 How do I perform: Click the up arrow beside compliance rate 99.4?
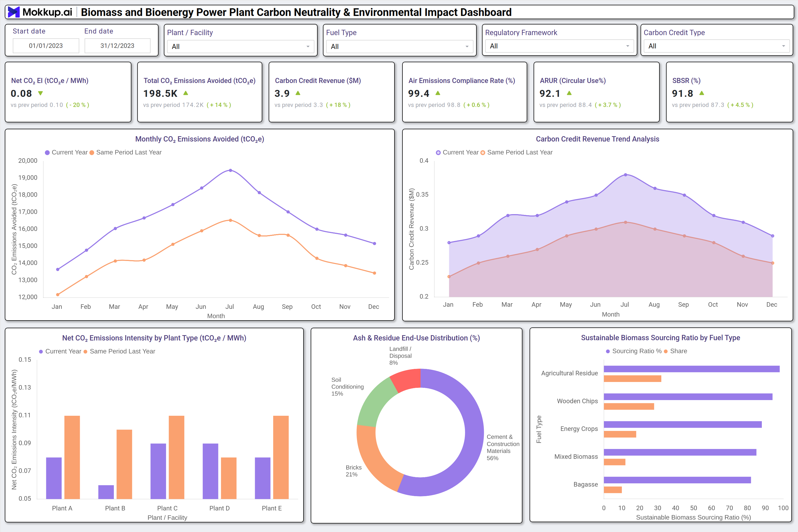coord(438,93)
